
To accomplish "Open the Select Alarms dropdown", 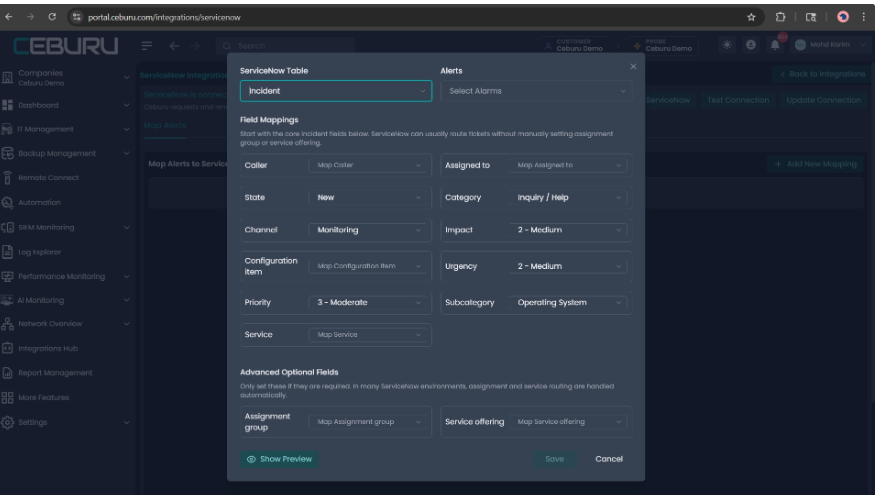I will pyautogui.click(x=536, y=91).
